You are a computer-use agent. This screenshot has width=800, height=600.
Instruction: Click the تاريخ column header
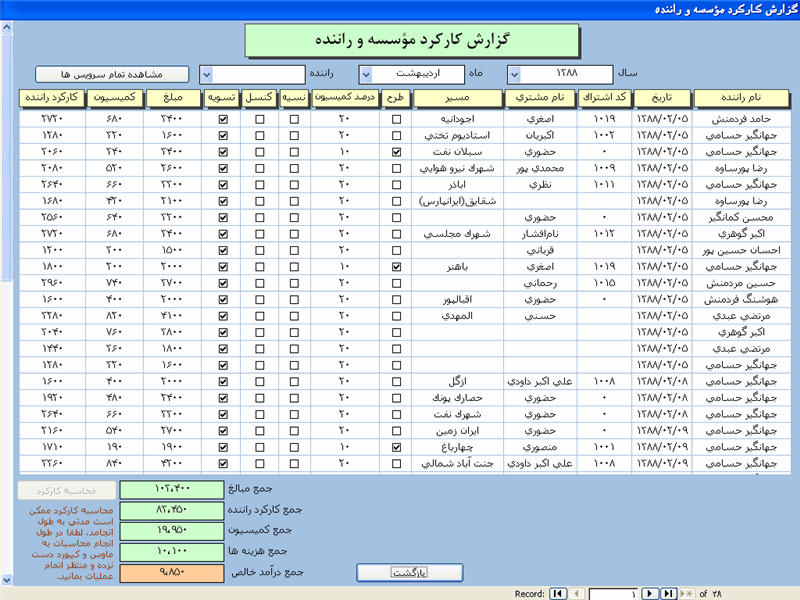tap(662, 98)
